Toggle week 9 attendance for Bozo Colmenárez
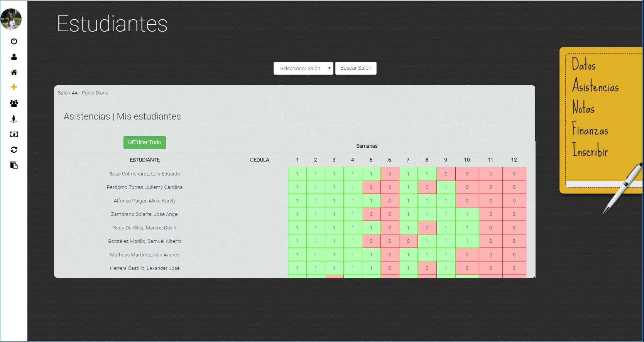The height and width of the screenshot is (342, 644). pyautogui.click(x=446, y=174)
